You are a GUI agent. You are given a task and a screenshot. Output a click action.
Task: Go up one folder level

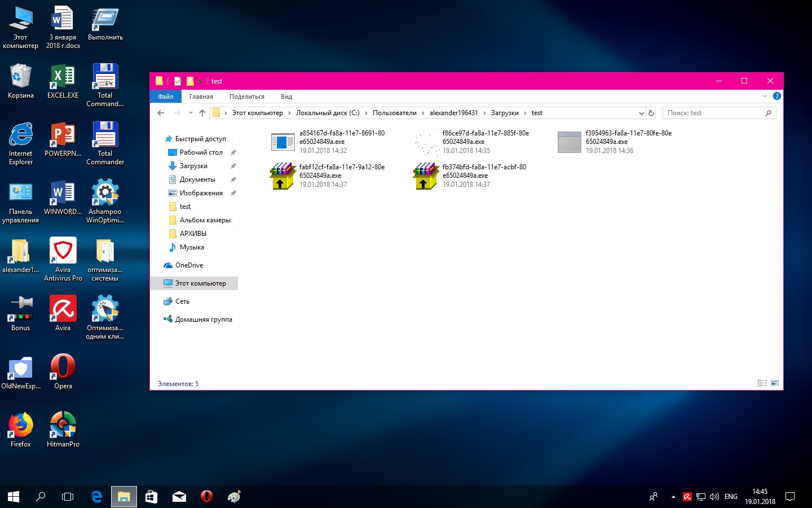(x=202, y=113)
